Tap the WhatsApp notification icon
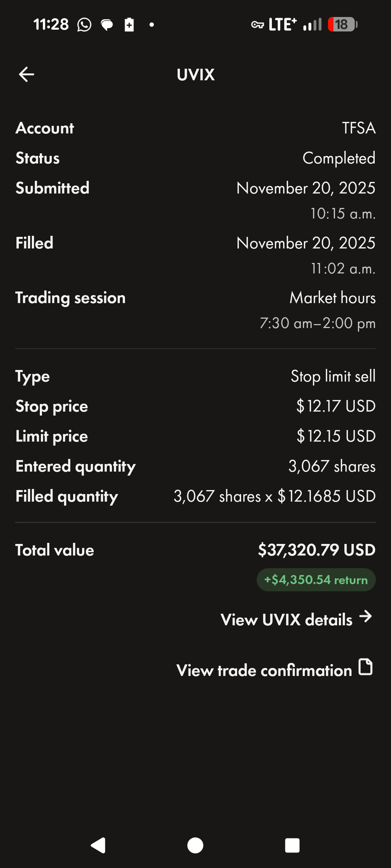391x868 pixels. tap(84, 25)
